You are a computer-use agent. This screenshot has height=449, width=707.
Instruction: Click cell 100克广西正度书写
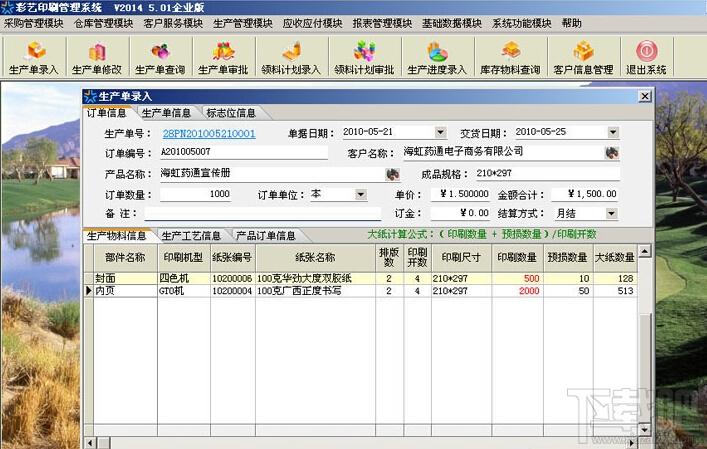pyautogui.click(x=315, y=291)
